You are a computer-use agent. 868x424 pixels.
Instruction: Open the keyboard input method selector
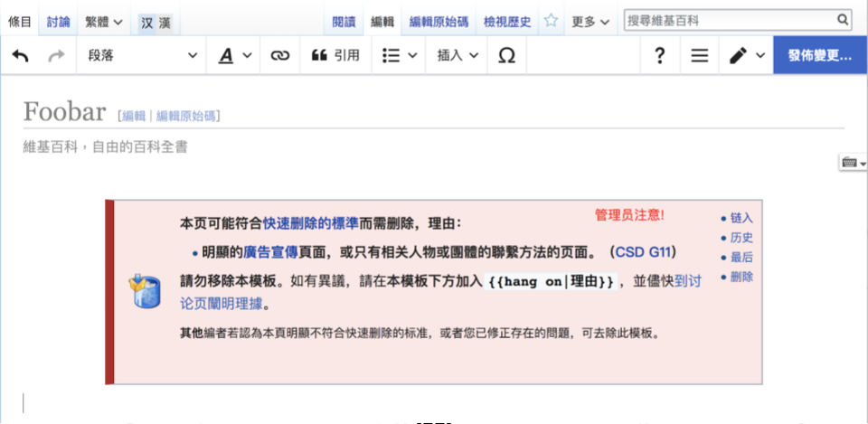pos(853,162)
